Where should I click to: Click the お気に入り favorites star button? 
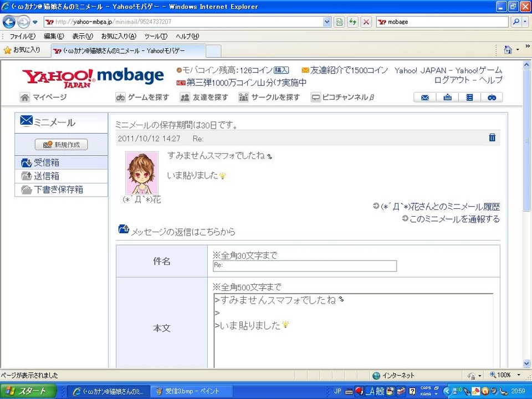(22, 50)
